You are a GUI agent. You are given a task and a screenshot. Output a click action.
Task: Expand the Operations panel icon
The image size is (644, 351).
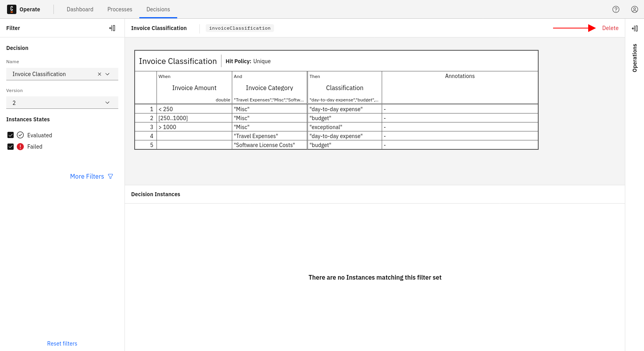point(635,28)
